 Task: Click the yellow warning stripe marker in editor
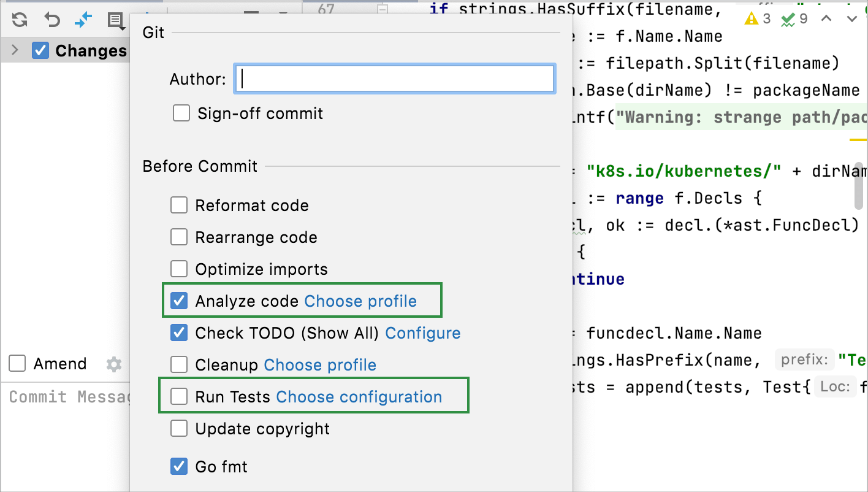(x=858, y=140)
